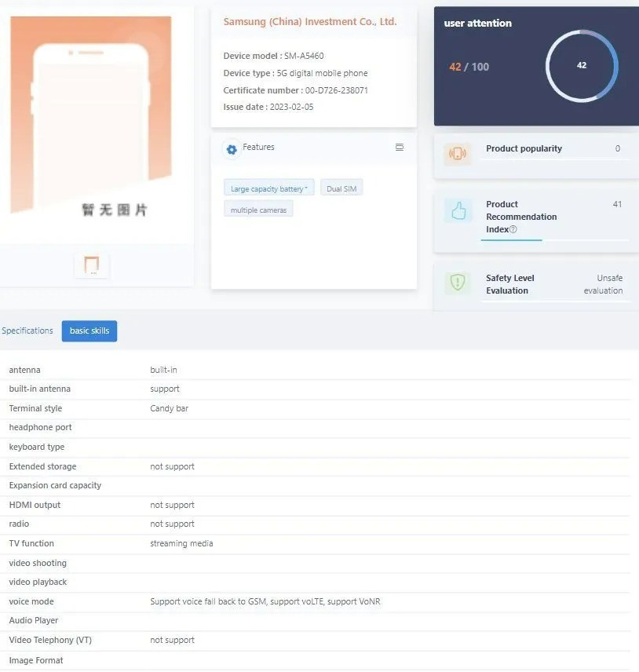Collapse the Features panel icon
The image size is (639, 672).
(x=400, y=148)
